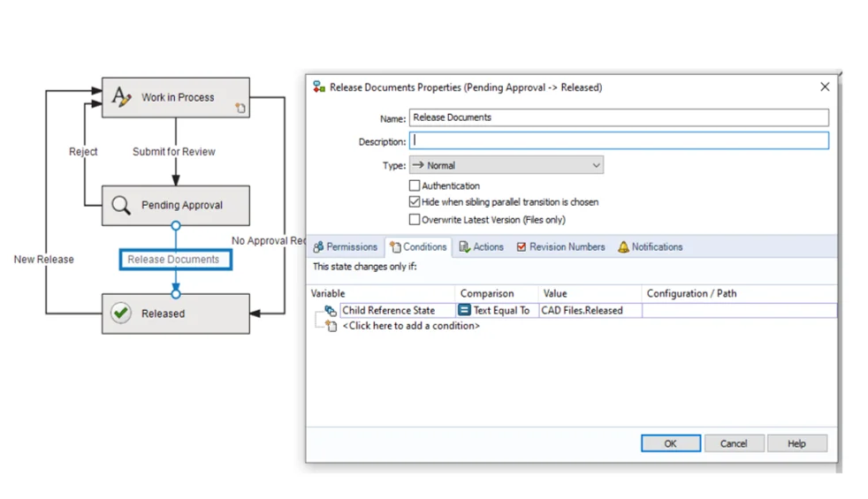Click the Notifications bell icon
The height and width of the screenshot is (499, 868).
coord(623,247)
